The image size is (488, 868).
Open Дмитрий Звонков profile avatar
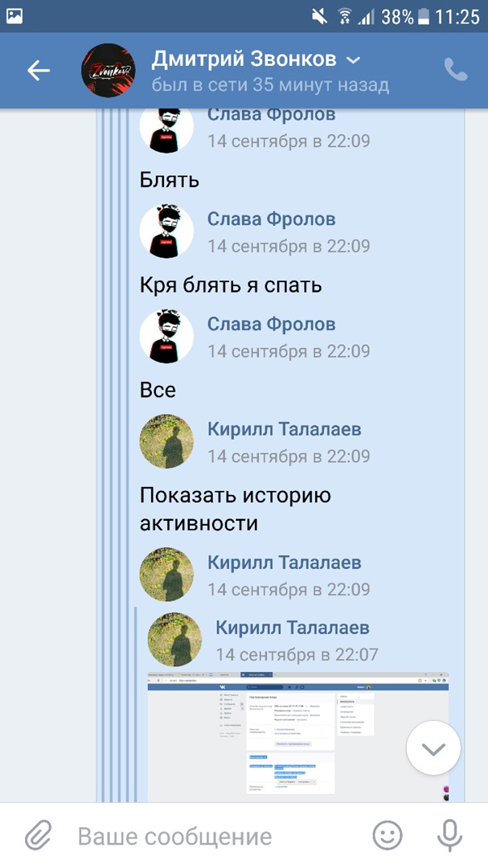(109, 70)
